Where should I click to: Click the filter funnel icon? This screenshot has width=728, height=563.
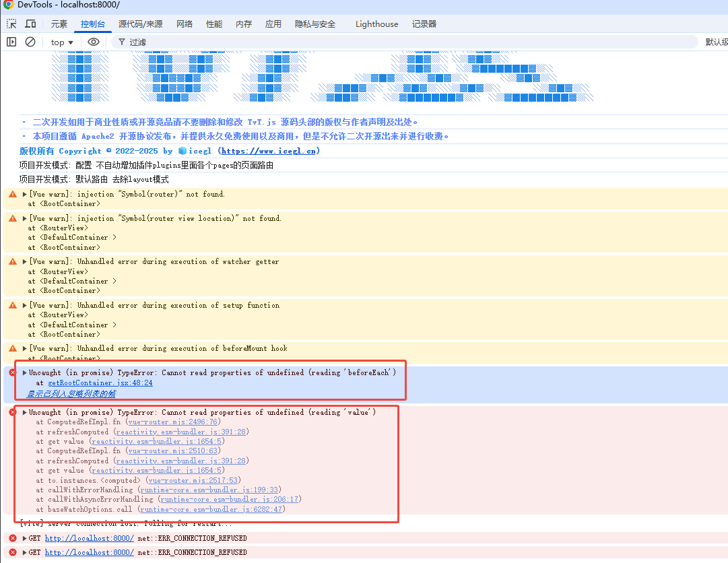(121, 42)
